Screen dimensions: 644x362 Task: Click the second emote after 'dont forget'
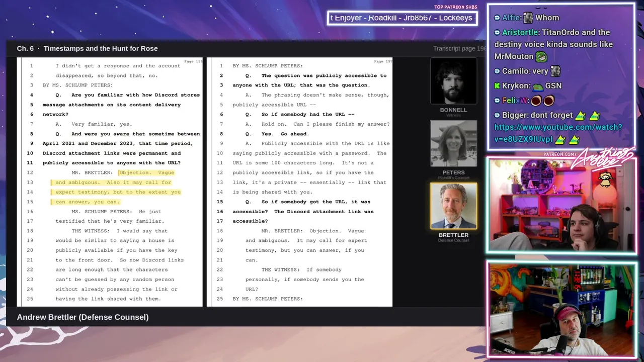[x=594, y=116]
